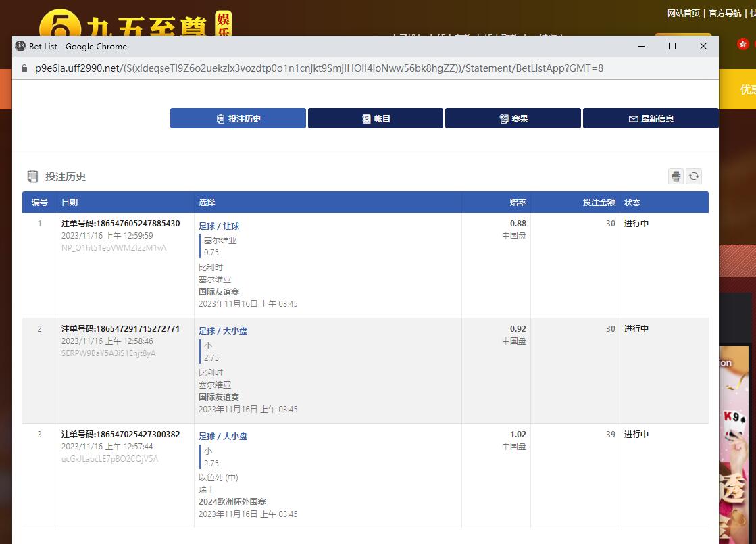Screen dimensions: 756x544
Task: Maximize the Bet List window
Action: [x=672, y=46]
